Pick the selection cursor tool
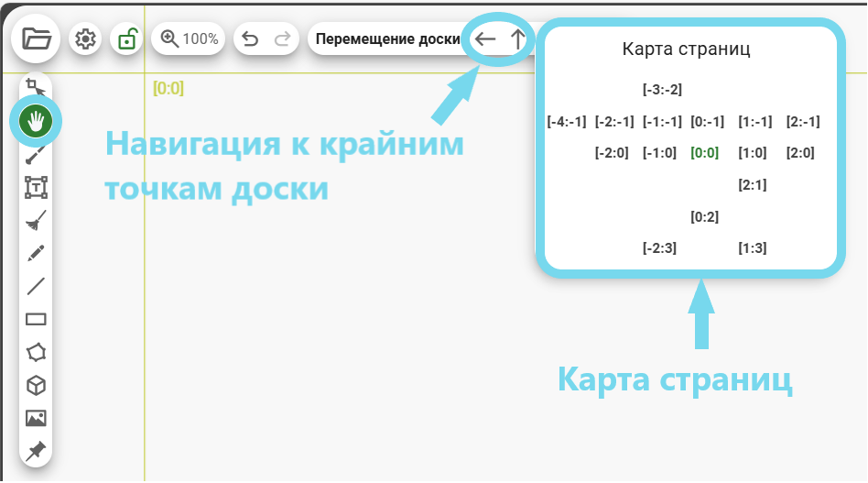Viewport: 868px width, 483px height. 36,88
